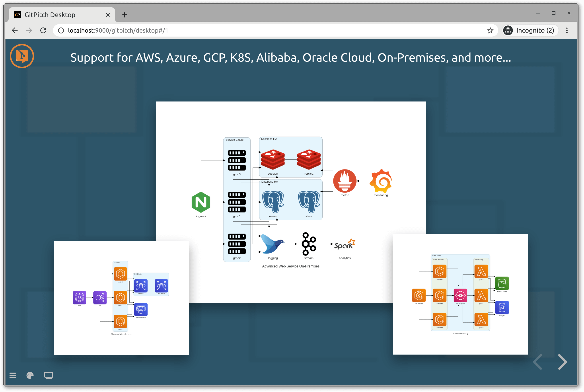The width and height of the screenshot is (584, 392).
Task: Click the memcached ElastiCache icon
Action: pos(141,310)
